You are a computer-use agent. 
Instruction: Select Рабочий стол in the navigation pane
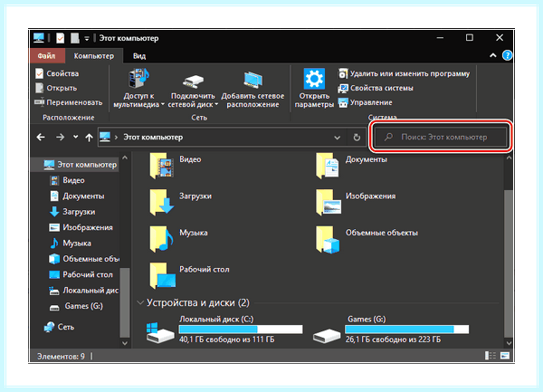tap(81, 274)
